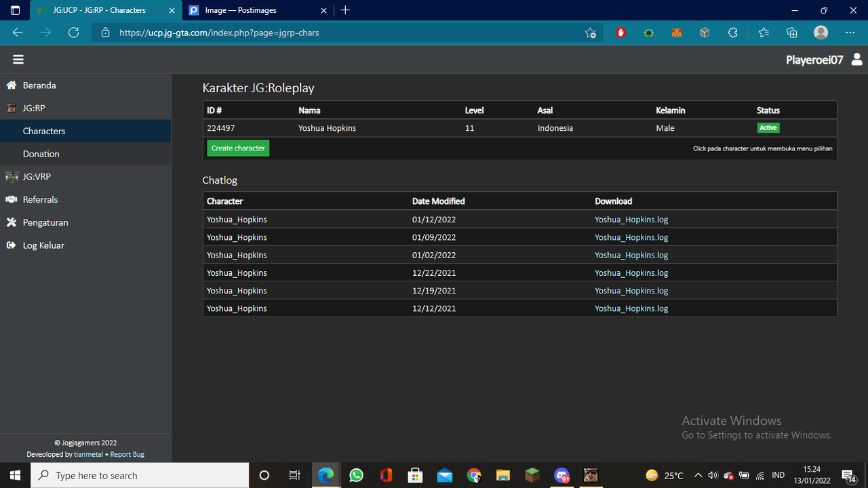Collapse the JG:RP sidebar section
This screenshot has width=868, height=488.
[x=85, y=108]
